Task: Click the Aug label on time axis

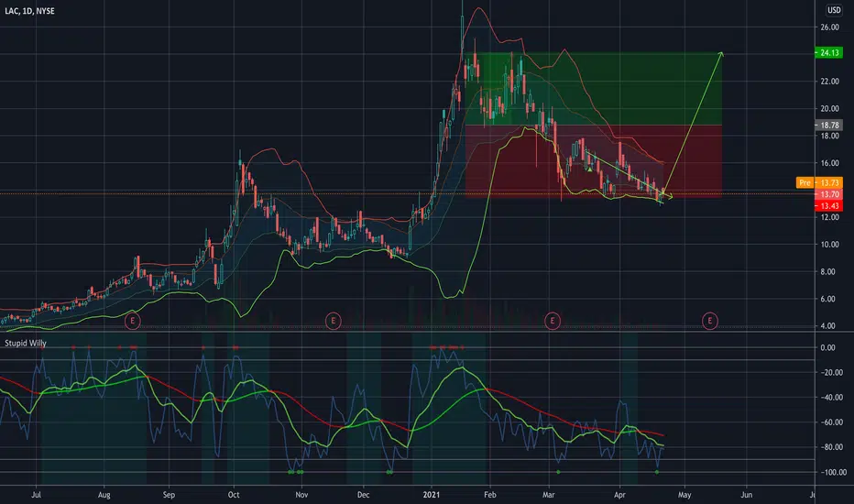Action: [104, 495]
